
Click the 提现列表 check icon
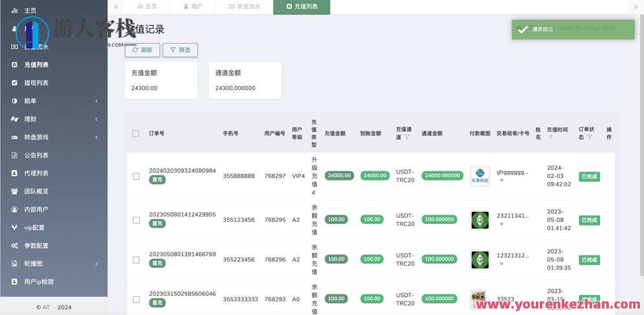14,83
